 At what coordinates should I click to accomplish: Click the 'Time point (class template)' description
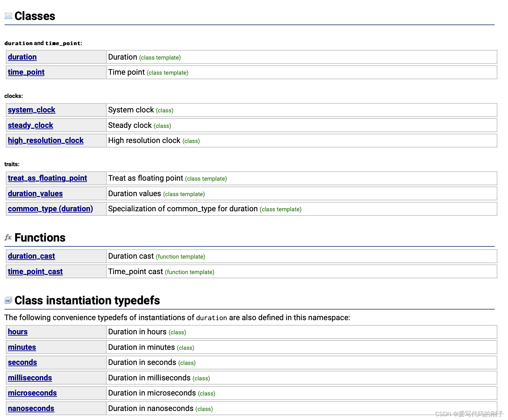pyautogui.click(x=148, y=72)
